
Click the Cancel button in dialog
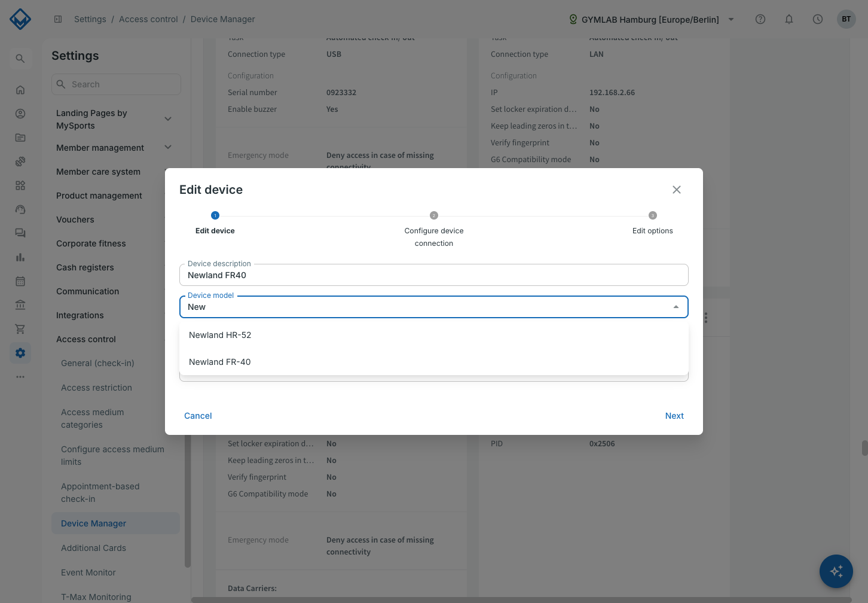coord(198,416)
